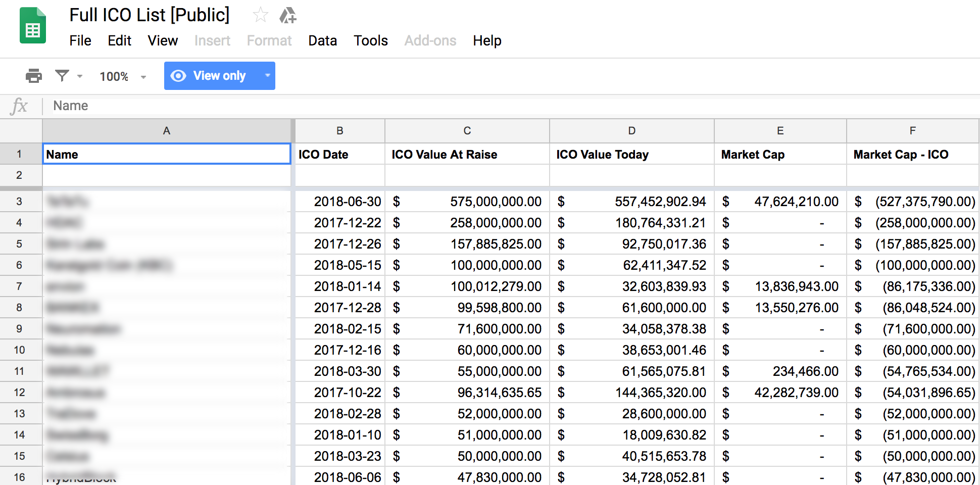This screenshot has width=980, height=485.
Task: Select column B header
Action: click(x=340, y=131)
